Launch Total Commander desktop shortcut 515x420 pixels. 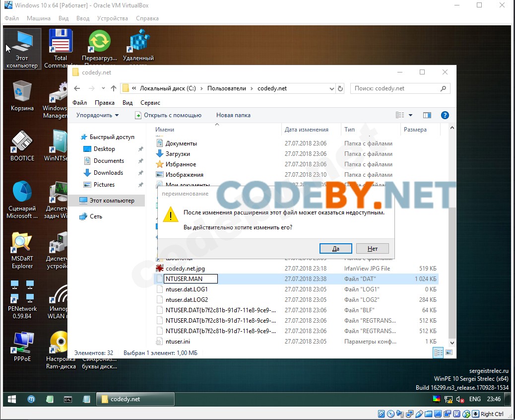tap(61, 49)
